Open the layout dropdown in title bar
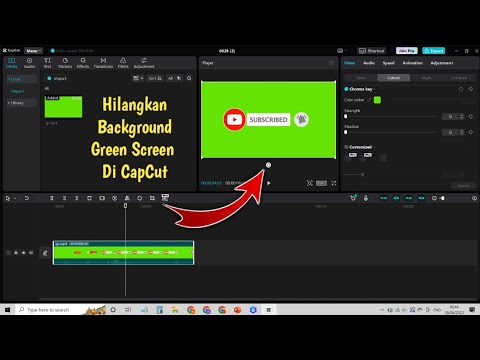The height and width of the screenshot is (360, 480). 342,51
